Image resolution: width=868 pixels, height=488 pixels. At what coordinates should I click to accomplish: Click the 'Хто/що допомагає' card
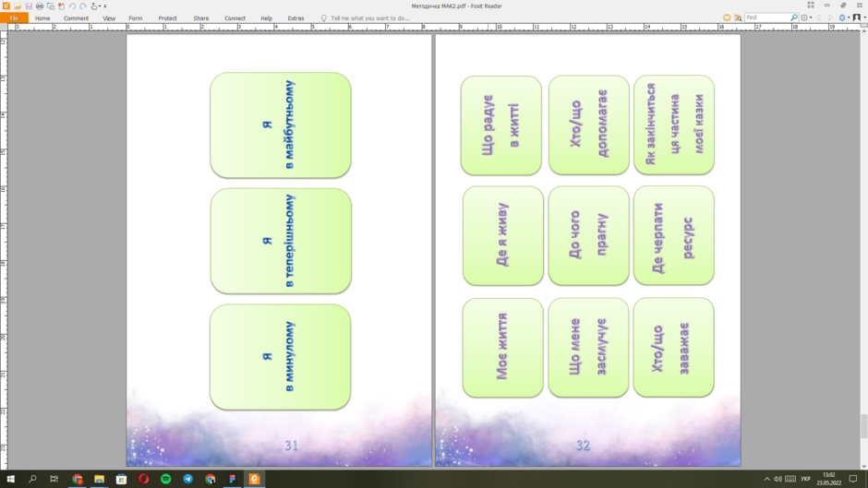coord(589,125)
